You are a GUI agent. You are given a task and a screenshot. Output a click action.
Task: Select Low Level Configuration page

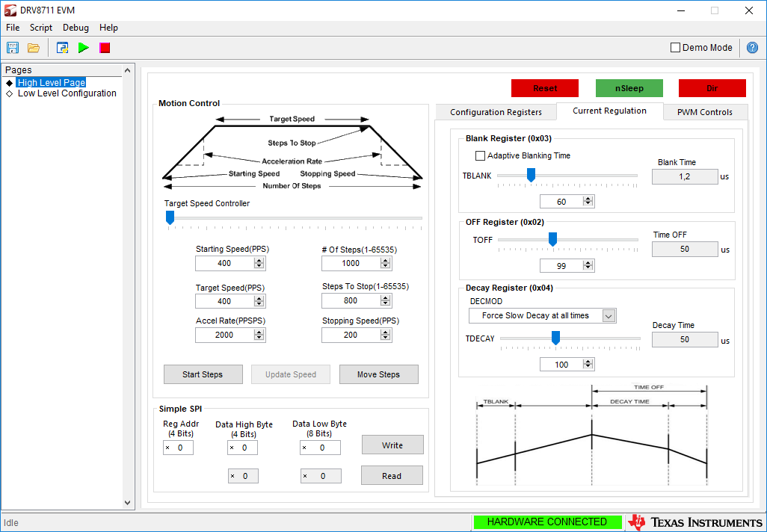(x=67, y=93)
